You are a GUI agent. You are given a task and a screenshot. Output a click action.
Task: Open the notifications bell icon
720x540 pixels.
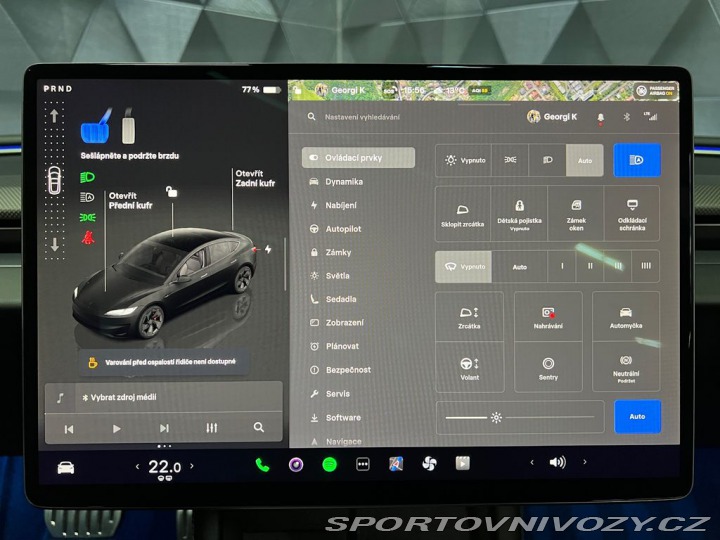601,118
